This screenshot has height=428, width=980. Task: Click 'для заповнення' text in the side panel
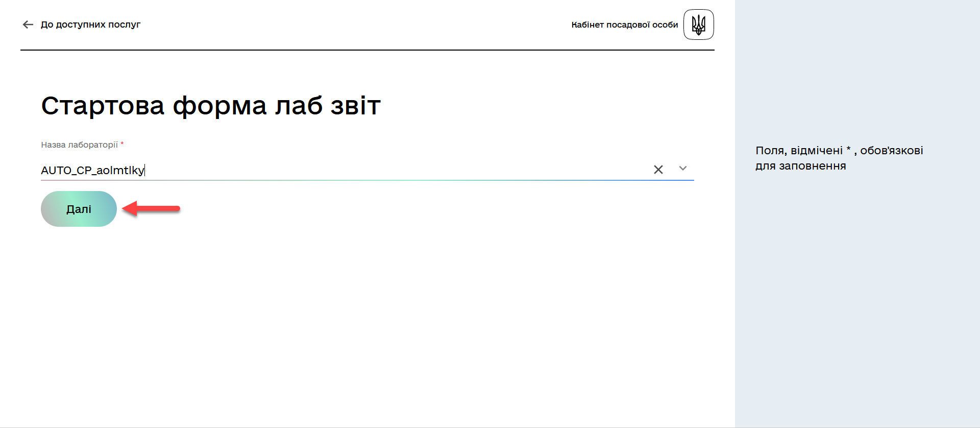(800, 166)
